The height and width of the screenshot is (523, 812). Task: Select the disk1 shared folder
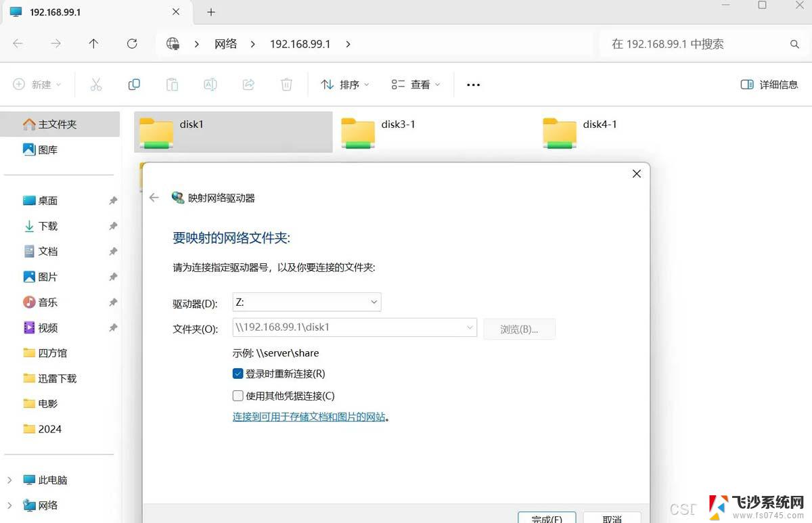click(233, 132)
